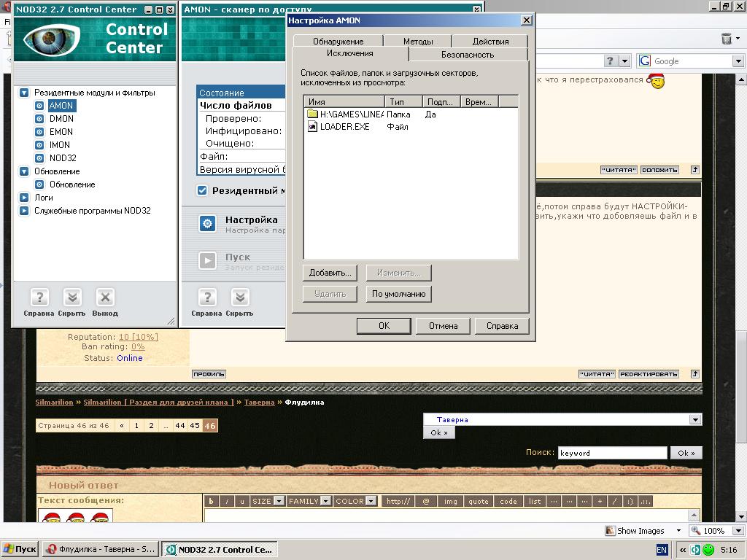Switch to the Действия tab
Viewport: 747px width, 560px height.
click(490, 42)
